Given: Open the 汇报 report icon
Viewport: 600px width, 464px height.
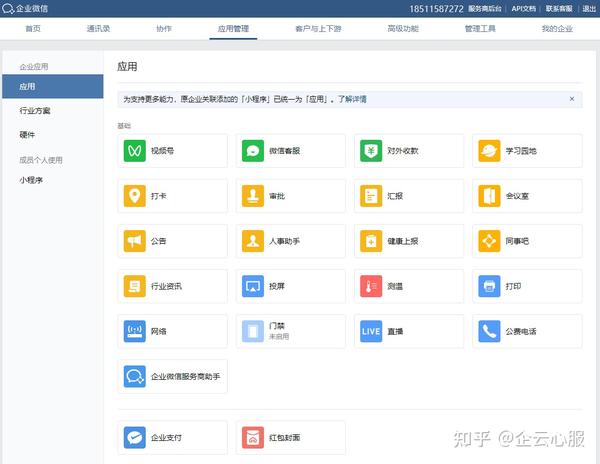Looking at the screenshot, I should pyautogui.click(x=371, y=196).
